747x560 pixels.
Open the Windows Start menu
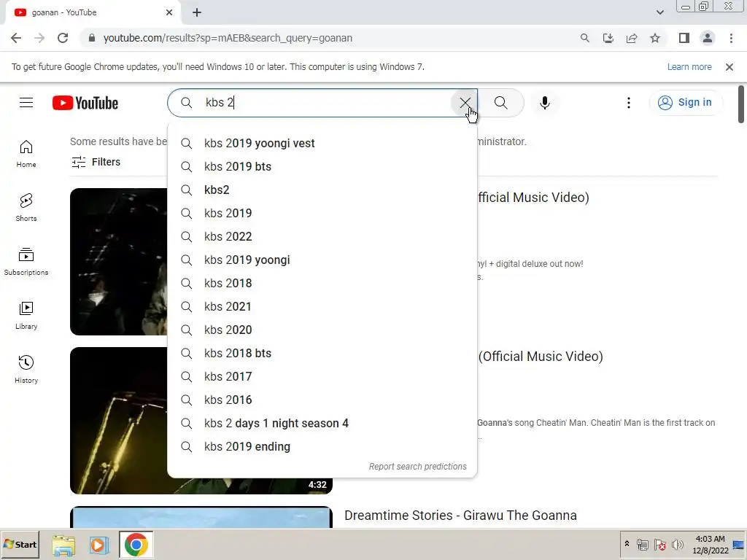20,544
